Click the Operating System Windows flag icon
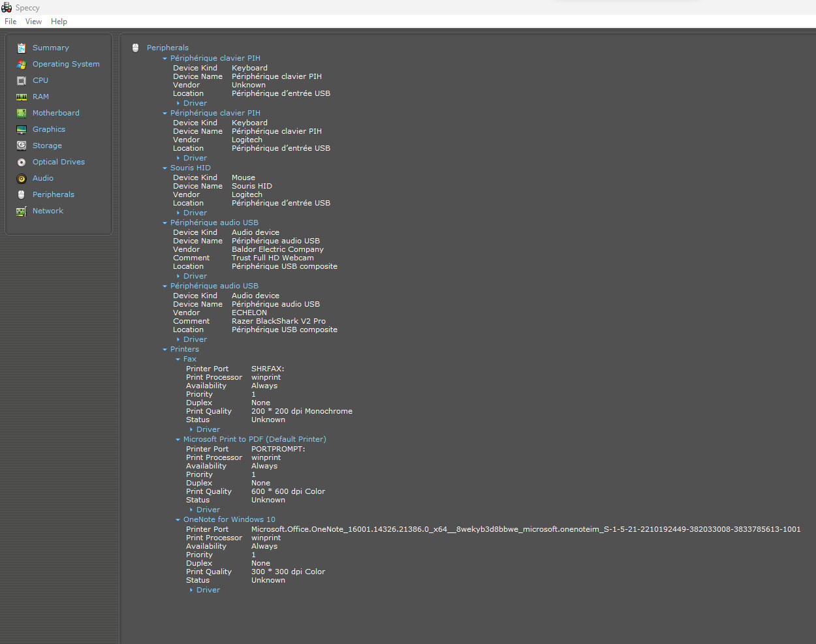Screen dimensions: 816x644 coord(22,64)
